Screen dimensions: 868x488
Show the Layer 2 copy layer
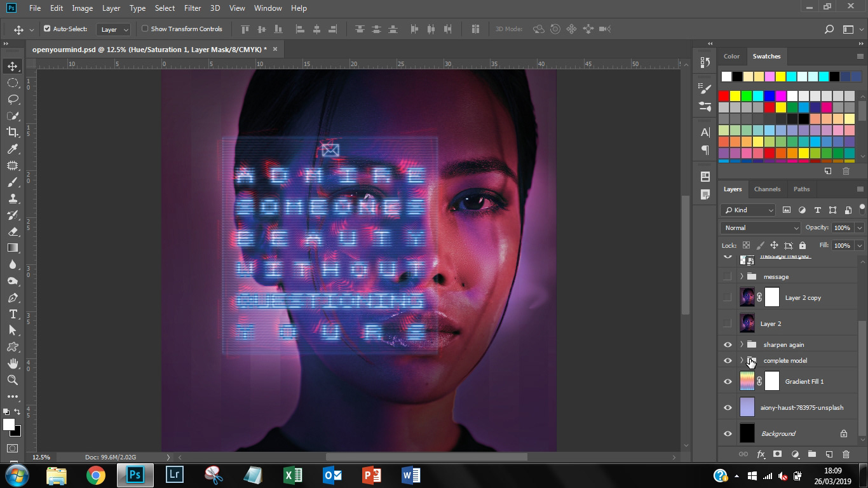pyautogui.click(x=728, y=297)
